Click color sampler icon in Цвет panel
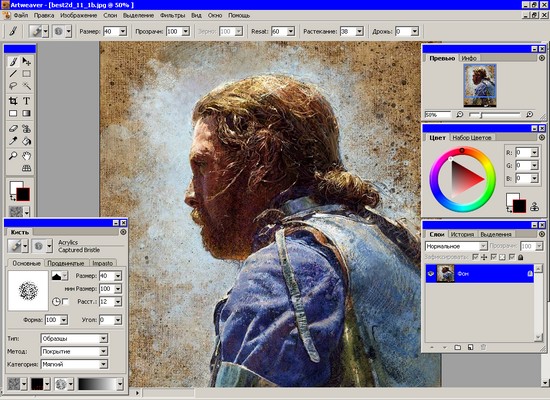 tap(535, 207)
